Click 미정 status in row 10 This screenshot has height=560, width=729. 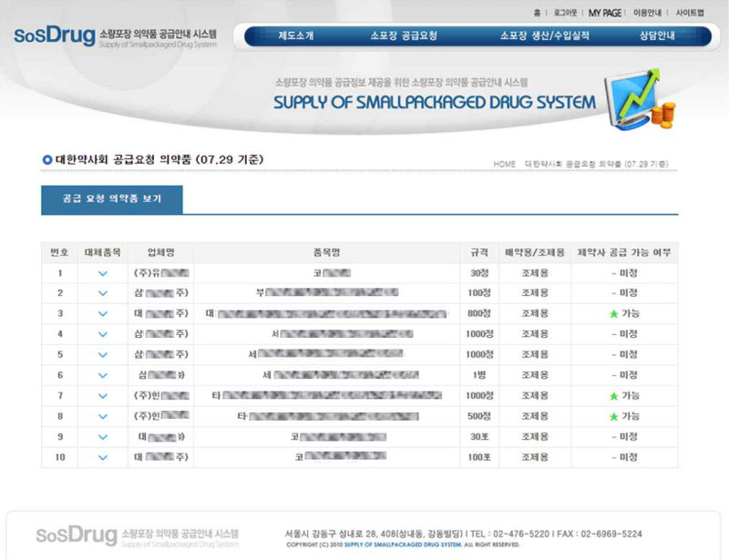point(629,457)
